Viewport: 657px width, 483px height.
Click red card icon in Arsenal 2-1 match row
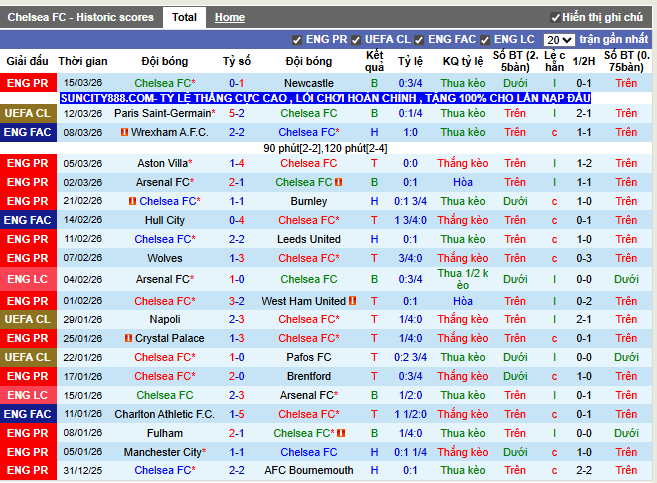pyautogui.click(x=340, y=182)
